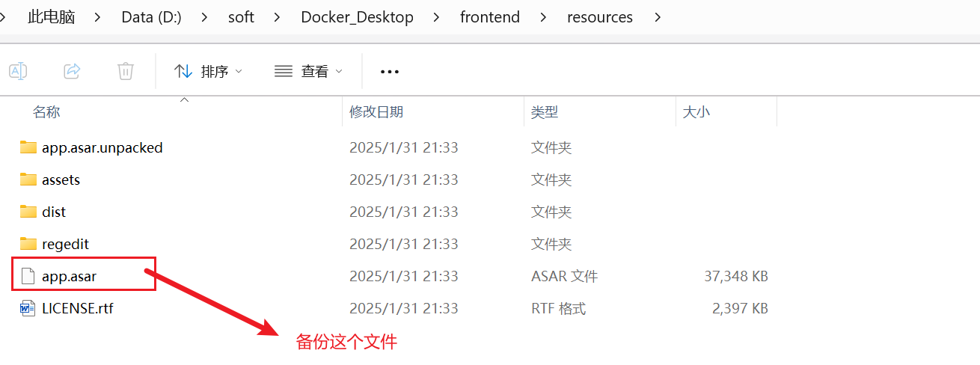The height and width of the screenshot is (365, 980).
Task: Select the app.asar file icon
Action: pyautogui.click(x=28, y=276)
